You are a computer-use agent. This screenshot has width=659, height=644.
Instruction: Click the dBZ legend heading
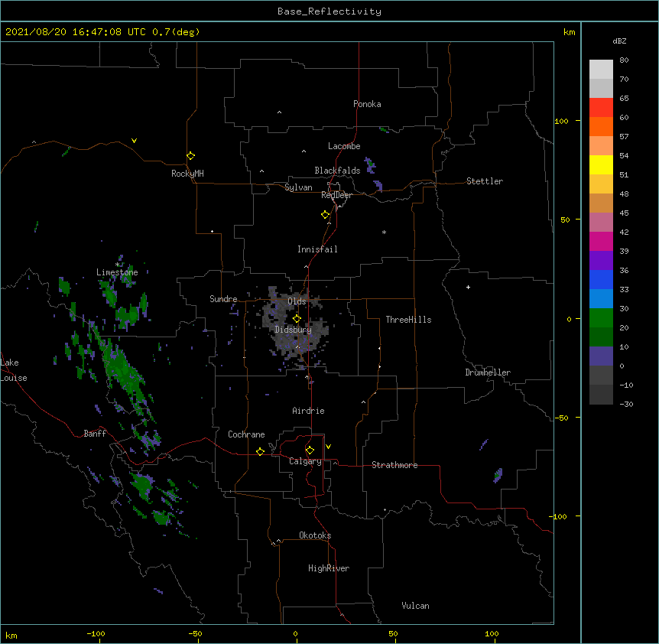click(x=619, y=41)
